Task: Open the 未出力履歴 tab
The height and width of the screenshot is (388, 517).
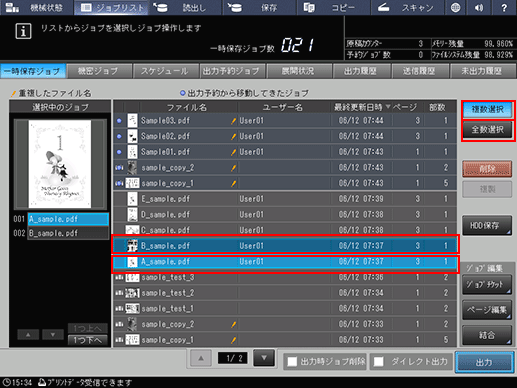Action: coord(482,71)
